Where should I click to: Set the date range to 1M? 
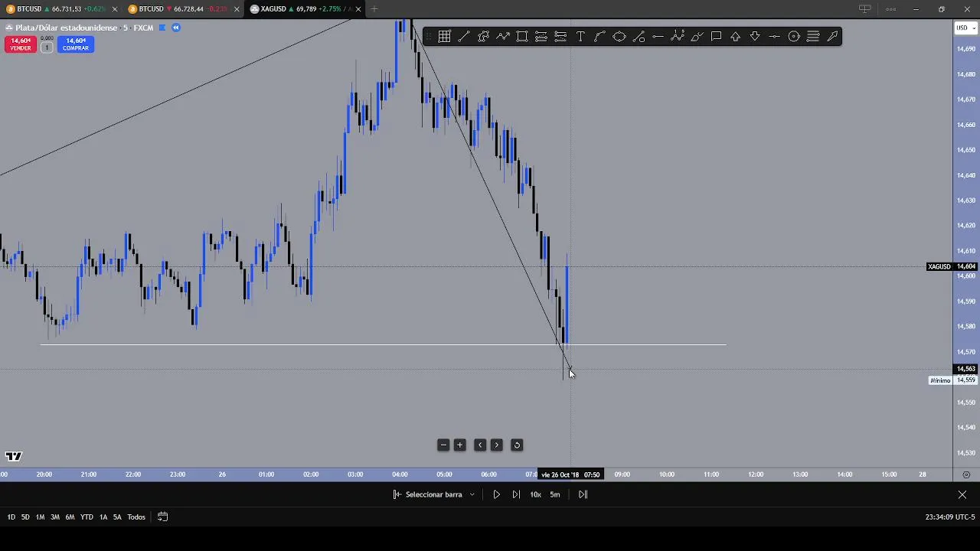coord(40,517)
